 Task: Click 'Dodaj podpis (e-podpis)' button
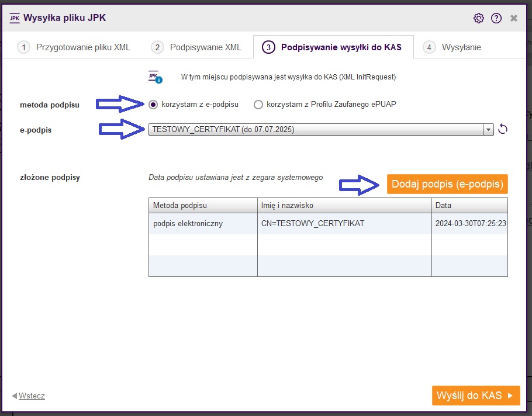coord(447,184)
